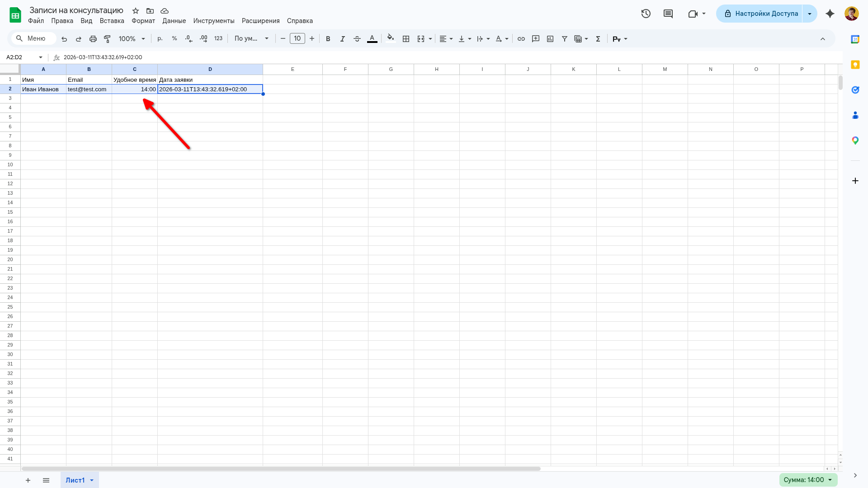Click the borders toolbar icon
Image resolution: width=868 pixels, height=488 pixels.
point(406,39)
